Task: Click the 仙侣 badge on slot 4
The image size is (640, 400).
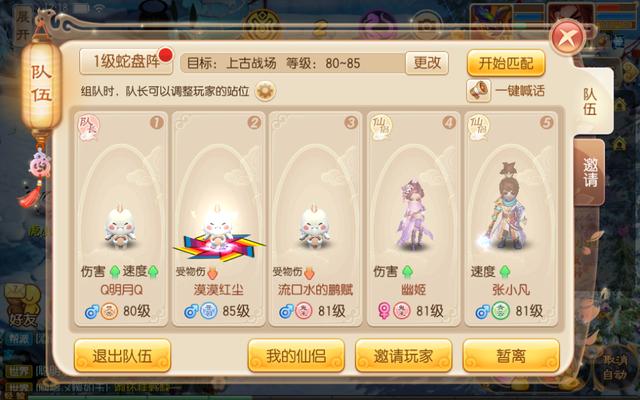Action: (x=381, y=128)
